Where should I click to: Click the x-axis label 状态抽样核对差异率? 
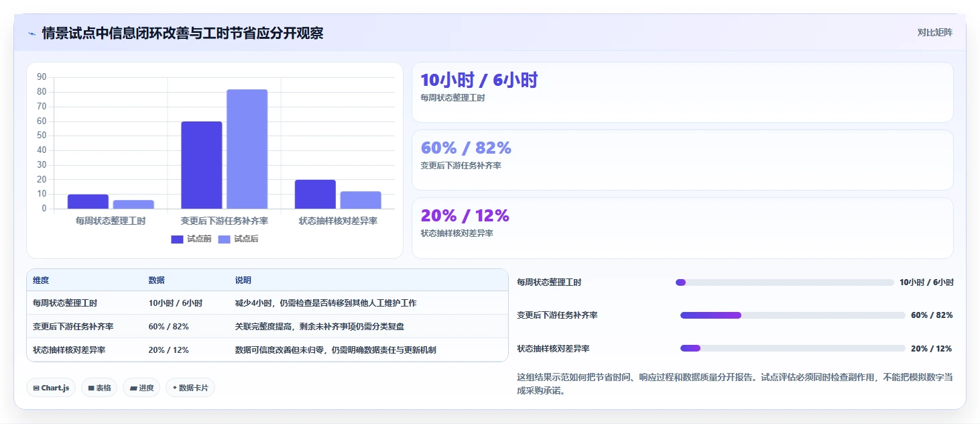point(338,221)
